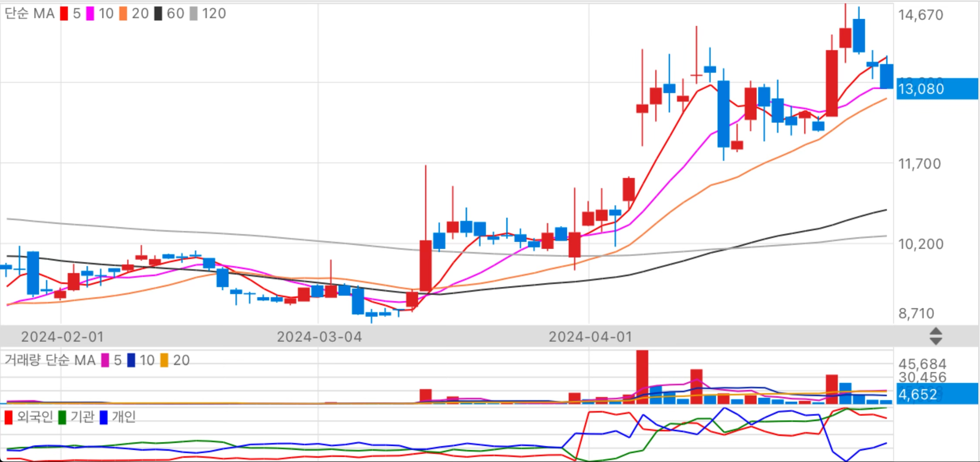
Task: Click the black 60-day MA swatch
Action: click(158, 13)
